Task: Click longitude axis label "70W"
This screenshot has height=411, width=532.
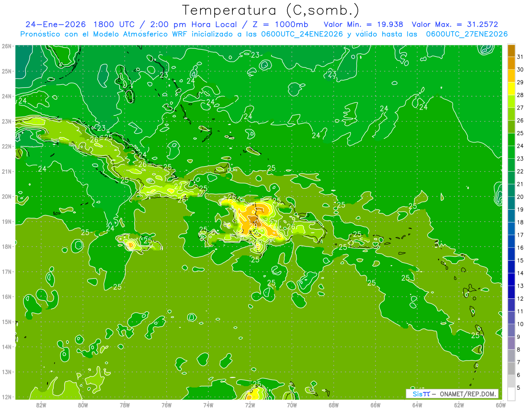Action: 292,405
